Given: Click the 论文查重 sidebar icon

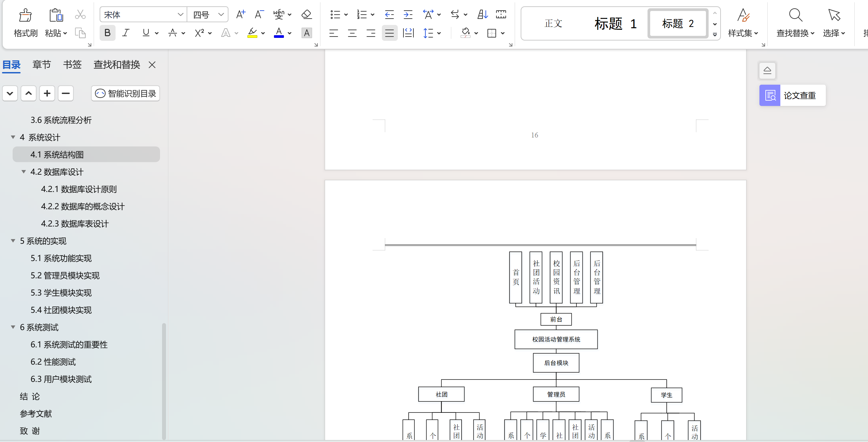Looking at the screenshot, I should 770,95.
